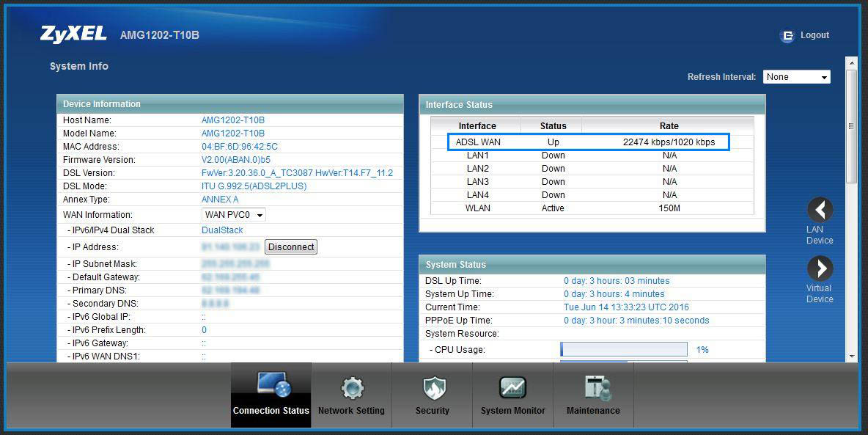Click the LAN1 interface row
The width and height of the screenshot is (868, 435).
592,156
